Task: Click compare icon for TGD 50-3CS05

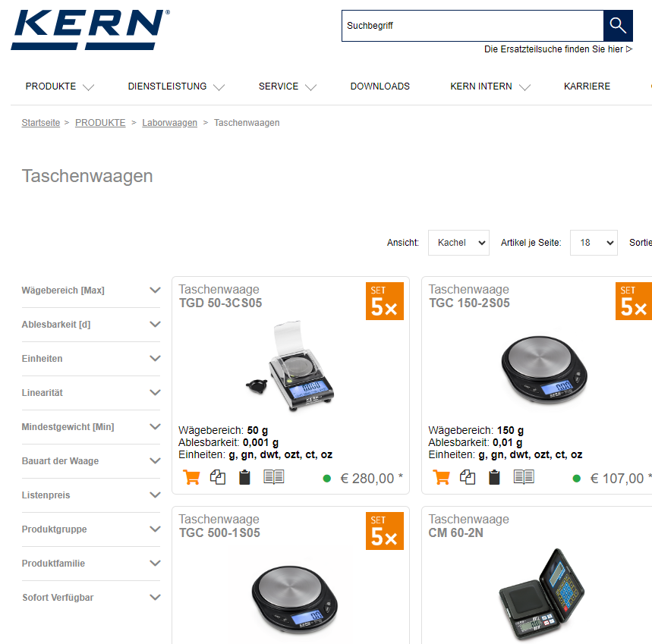Action: point(218,477)
